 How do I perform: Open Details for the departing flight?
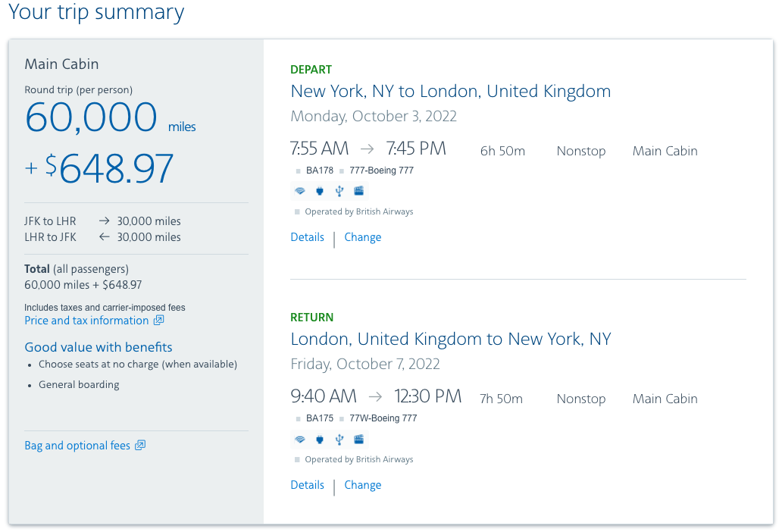pos(307,236)
